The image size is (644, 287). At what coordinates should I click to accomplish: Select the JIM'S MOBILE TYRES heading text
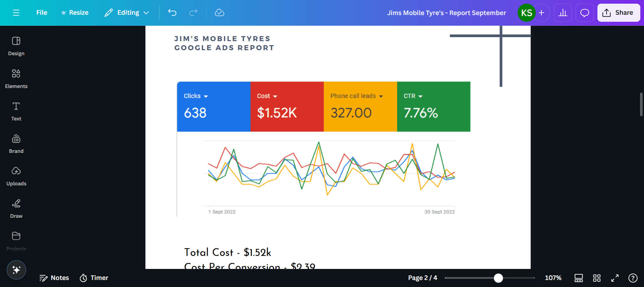pyautogui.click(x=222, y=39)
